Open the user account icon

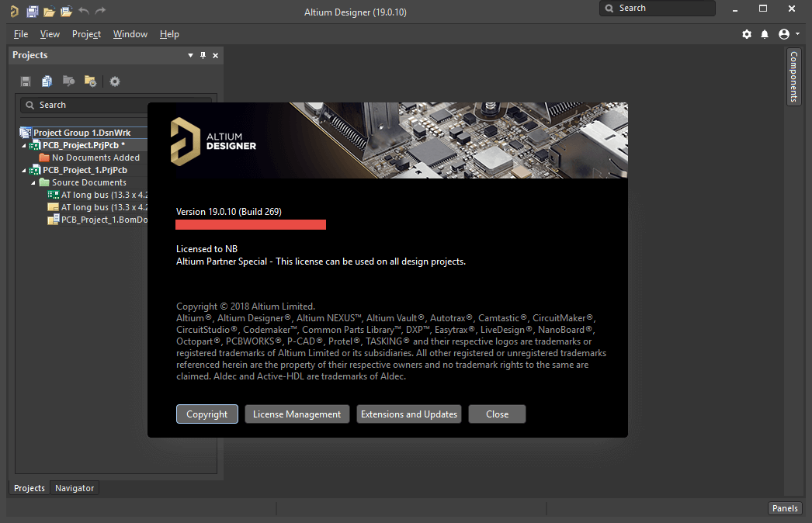784,34
